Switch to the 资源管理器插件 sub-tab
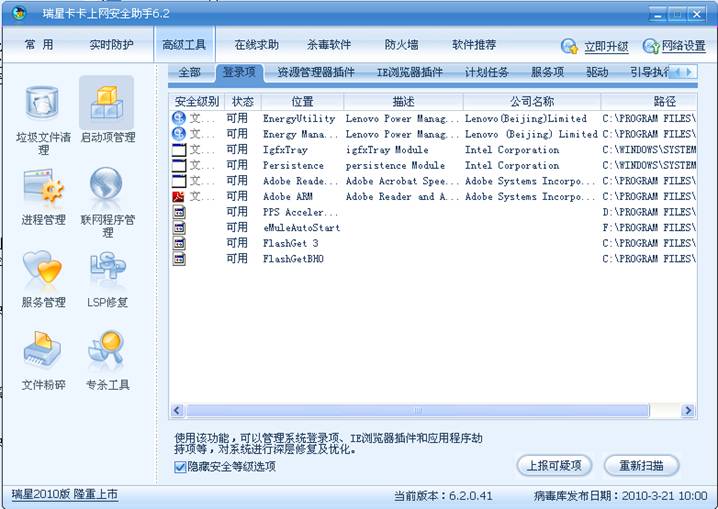Screen dimensions: 718x509 [316, 72]
